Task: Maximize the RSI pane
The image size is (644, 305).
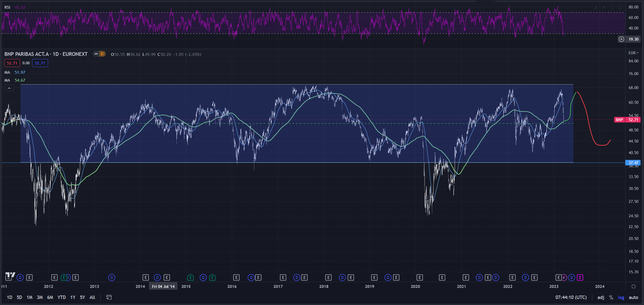Action: pyautogui.click(x=620, y=7)
